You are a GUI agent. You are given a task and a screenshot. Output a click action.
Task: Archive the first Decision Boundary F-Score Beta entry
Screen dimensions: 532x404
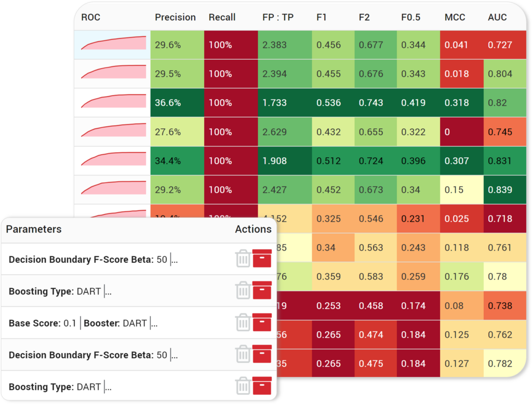click(x=262, y=259)
